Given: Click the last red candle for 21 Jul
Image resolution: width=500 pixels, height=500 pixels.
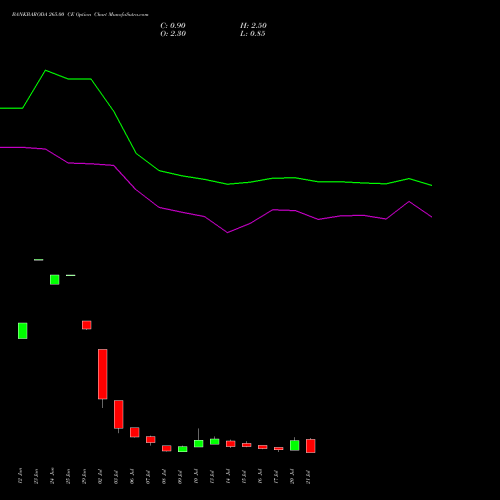Looking at the screenshot, I should [x=311, y=446].
